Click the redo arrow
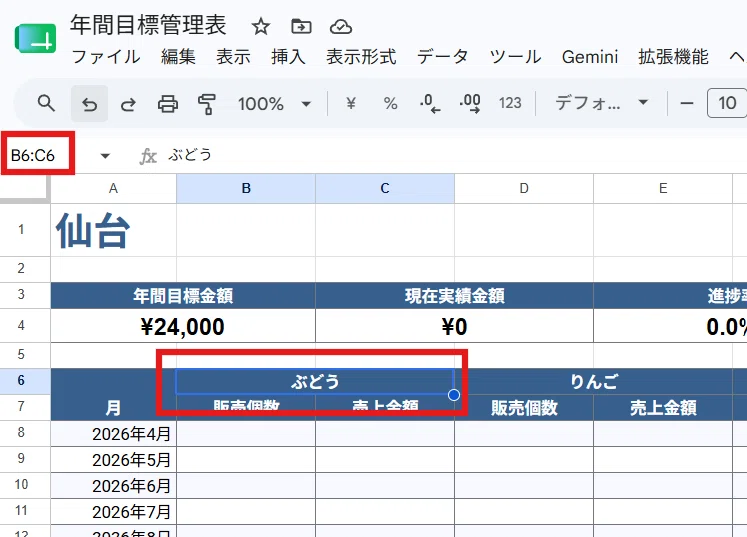 128,103
